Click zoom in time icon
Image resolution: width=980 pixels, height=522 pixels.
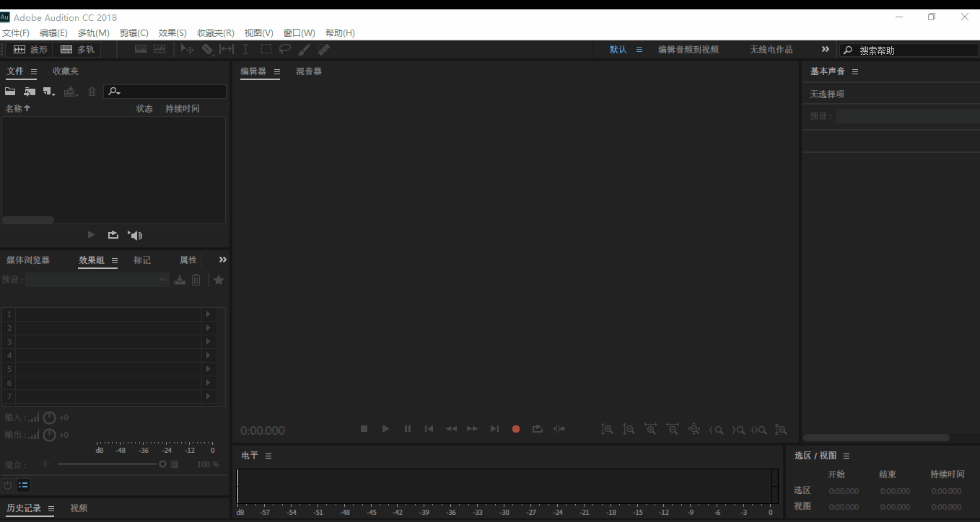coord(651,430)
